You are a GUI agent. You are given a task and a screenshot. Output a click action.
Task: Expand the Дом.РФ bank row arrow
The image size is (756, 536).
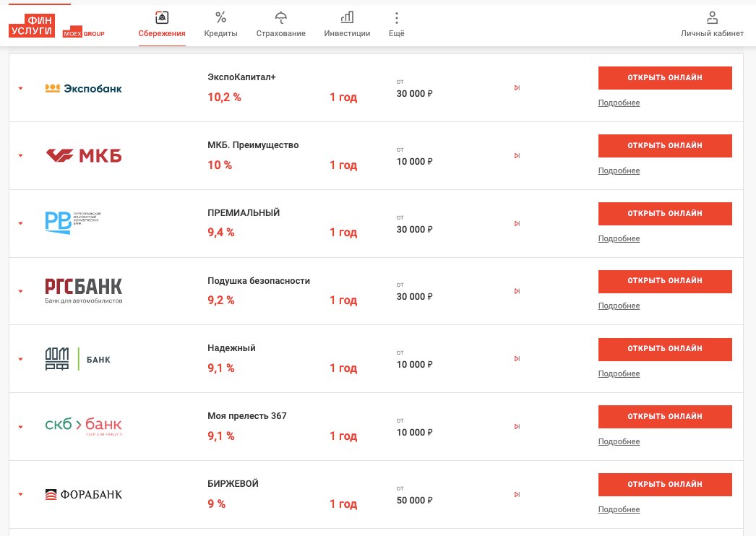tap(21, 359)
